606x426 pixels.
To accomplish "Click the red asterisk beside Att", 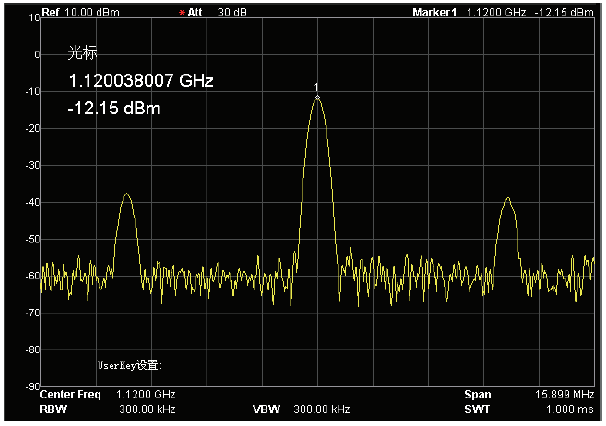I will [182, 13].
